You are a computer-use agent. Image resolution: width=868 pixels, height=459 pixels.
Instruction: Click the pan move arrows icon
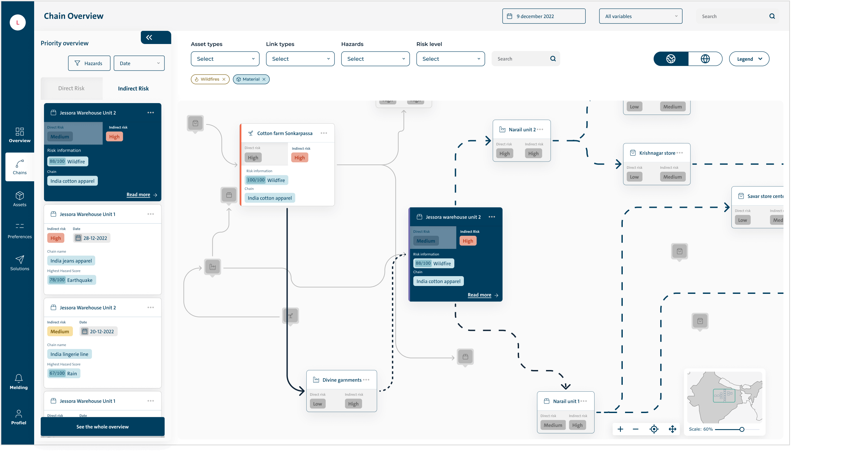point(672,429)
